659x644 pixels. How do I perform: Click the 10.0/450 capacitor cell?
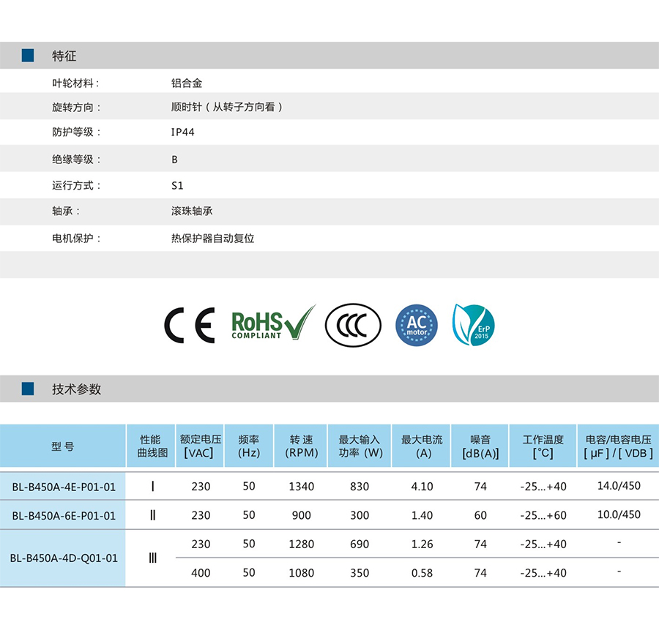pyautogui.click(x=619, y=514)
